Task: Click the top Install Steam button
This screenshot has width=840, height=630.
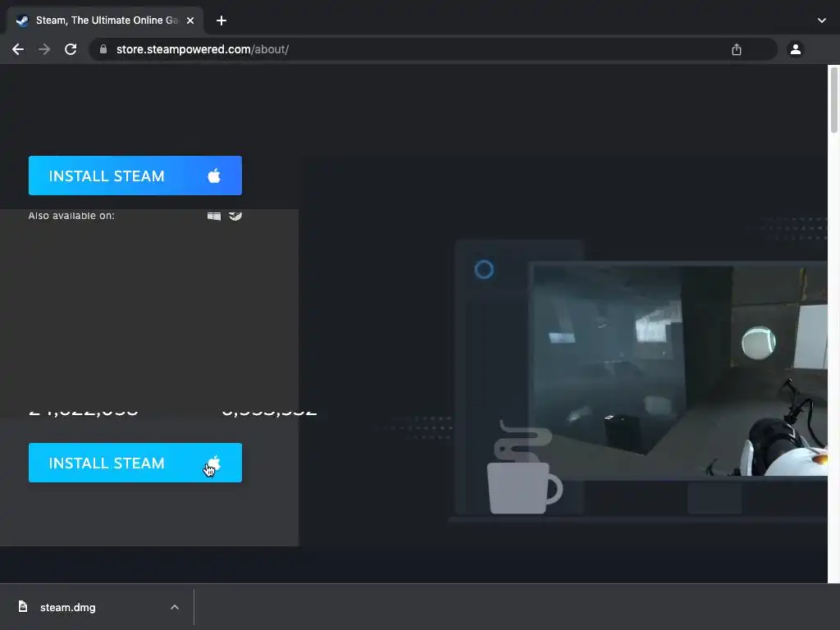Action: point(135,176)
